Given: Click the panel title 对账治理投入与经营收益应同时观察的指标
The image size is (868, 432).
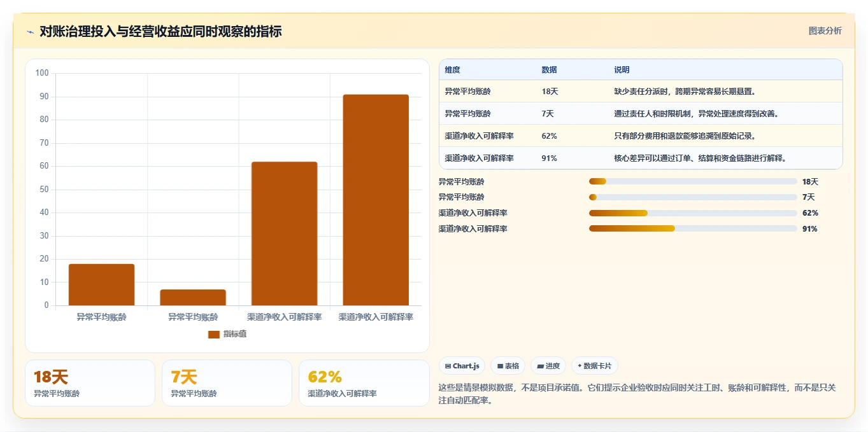Looking at the screenshot, I should coord(160,32).
